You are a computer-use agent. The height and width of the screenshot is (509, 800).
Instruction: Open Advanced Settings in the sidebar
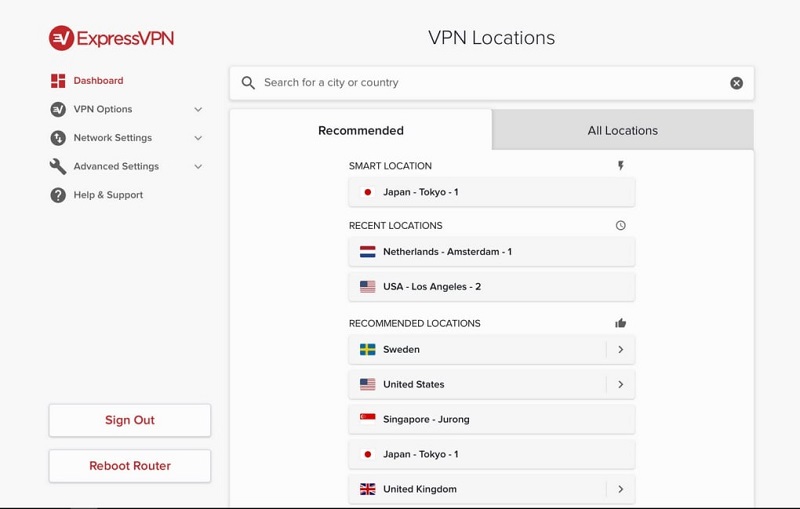(x=116, y=166)
